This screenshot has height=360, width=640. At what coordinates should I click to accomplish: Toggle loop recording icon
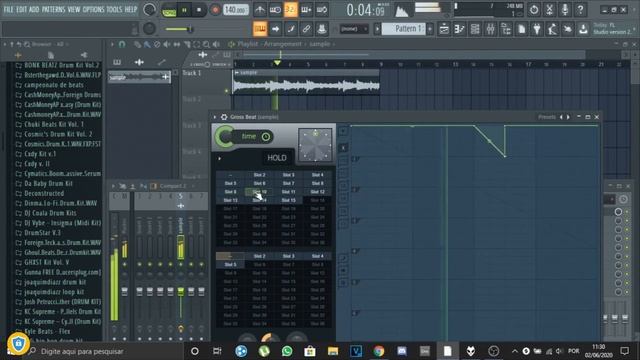coord(322,10)
